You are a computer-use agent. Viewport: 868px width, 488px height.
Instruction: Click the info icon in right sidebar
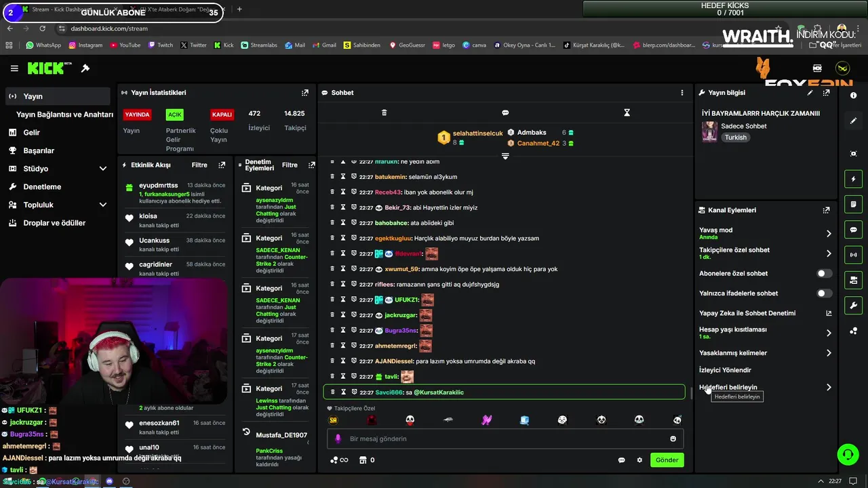853,96
